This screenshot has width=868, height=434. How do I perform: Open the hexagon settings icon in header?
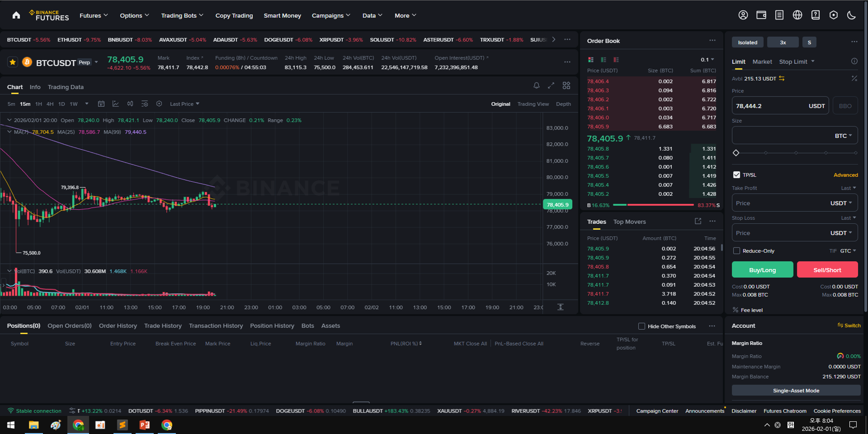834,15
